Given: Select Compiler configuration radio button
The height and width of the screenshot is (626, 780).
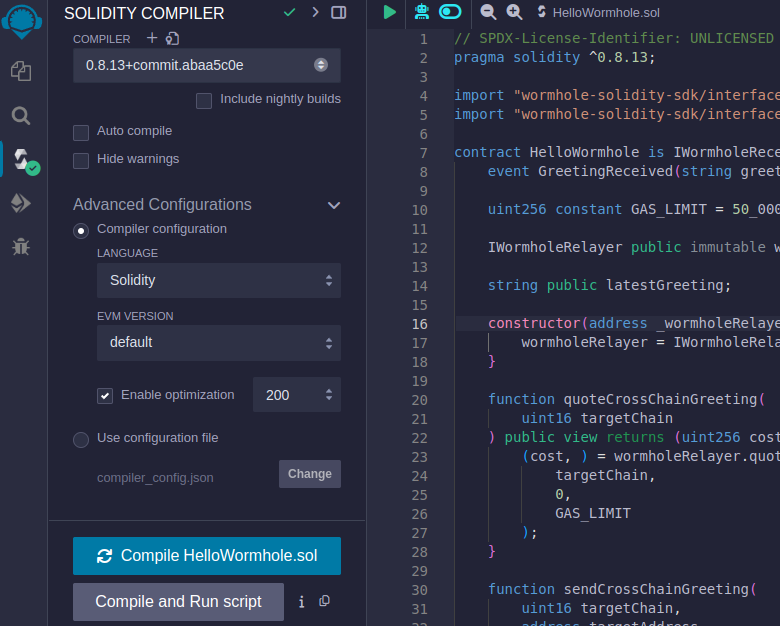Looking at the screenshot, I should [x=81, y=231].
